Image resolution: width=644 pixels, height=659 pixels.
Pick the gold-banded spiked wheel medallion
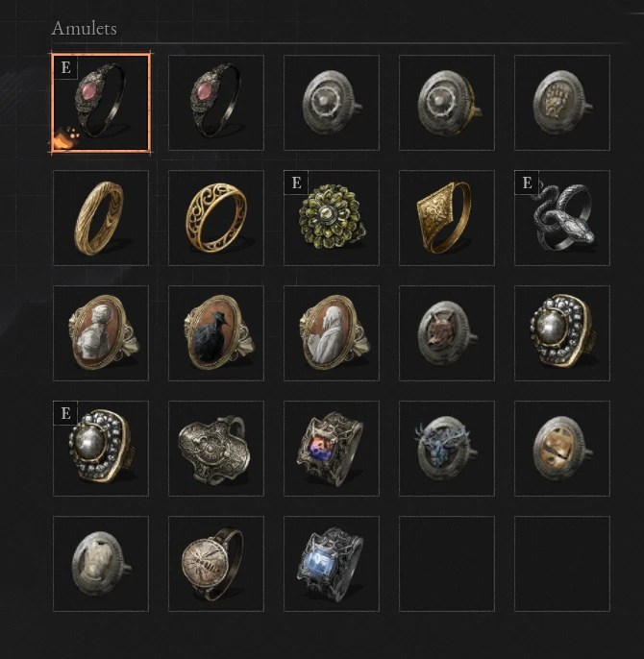point(447,103)
